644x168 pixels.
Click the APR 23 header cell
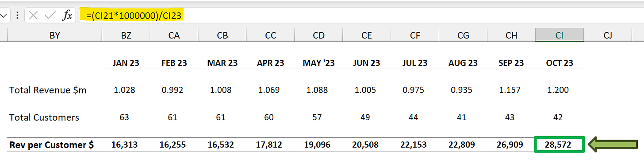[x=271, y=63]
